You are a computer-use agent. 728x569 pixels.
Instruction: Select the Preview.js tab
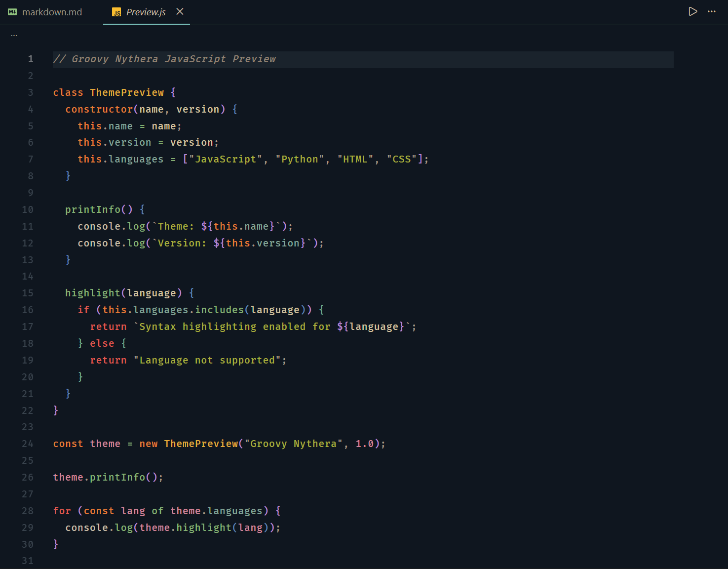[146, 11]
